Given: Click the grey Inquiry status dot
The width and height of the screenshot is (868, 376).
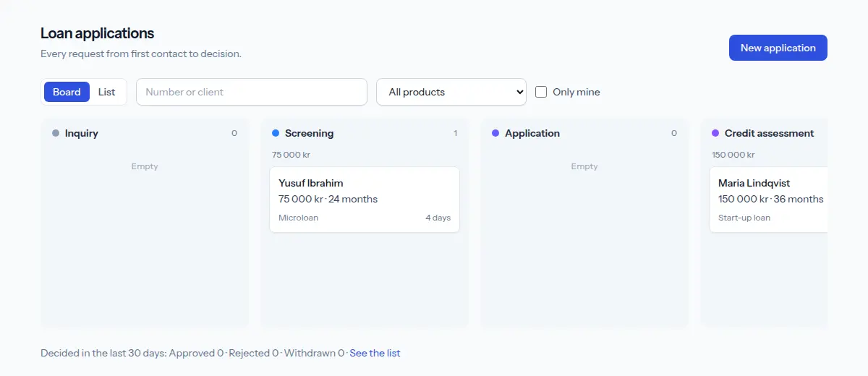Looking at the screenshot, I should 56,133.
